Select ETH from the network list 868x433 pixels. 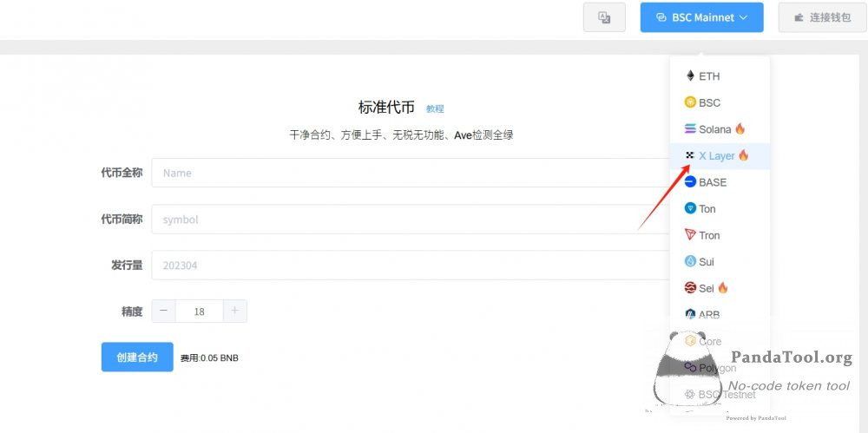pos(720,76)
